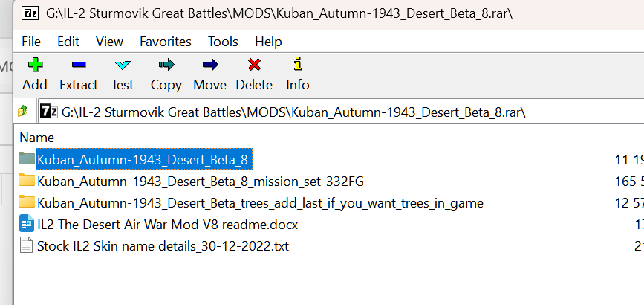
Task: Go up one folder level
Action: tap(22, 112)
